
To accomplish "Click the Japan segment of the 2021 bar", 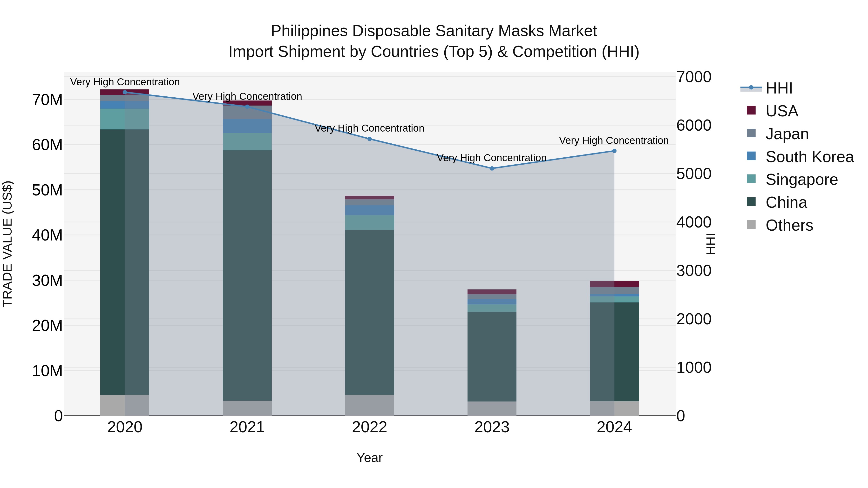I will tap(247, 113).
